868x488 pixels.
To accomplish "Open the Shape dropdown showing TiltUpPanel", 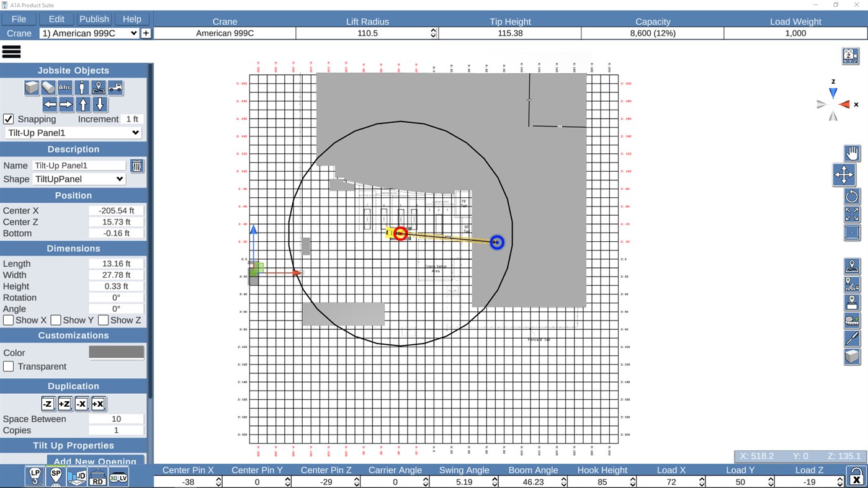I will [x=79, y=179].
